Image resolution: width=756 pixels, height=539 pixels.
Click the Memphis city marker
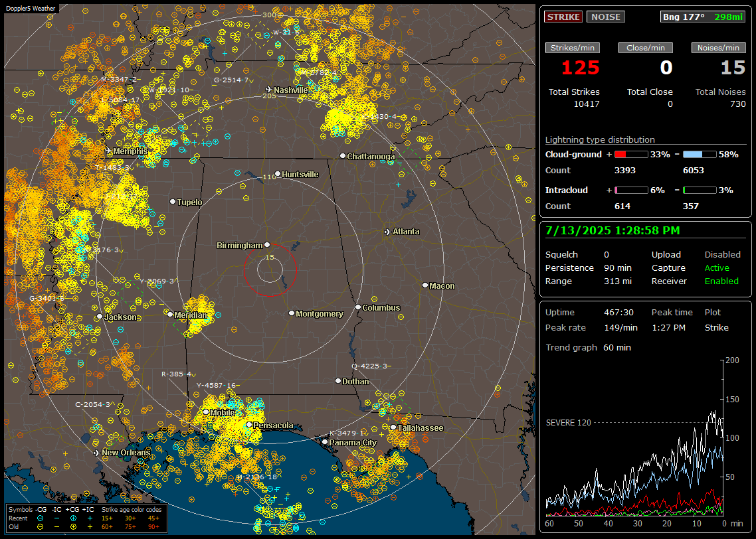(x=108, y=151)
